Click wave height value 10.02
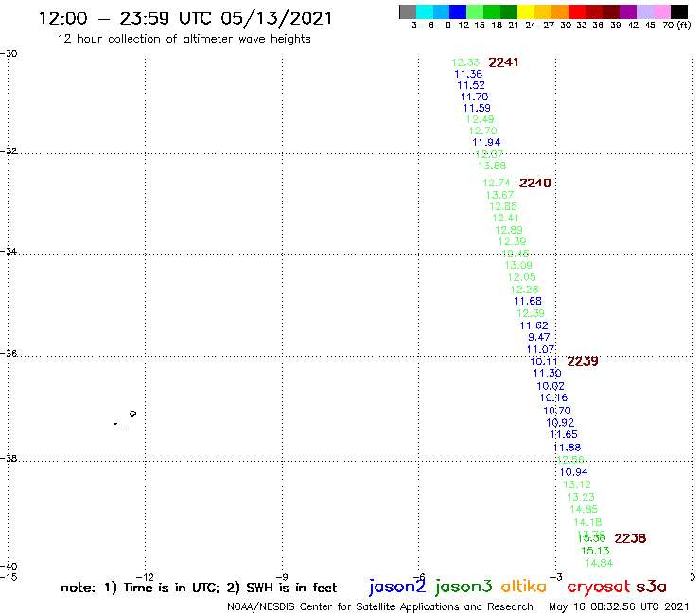Image resolution: width=700 pixels, height=615 pixels. 551,386
